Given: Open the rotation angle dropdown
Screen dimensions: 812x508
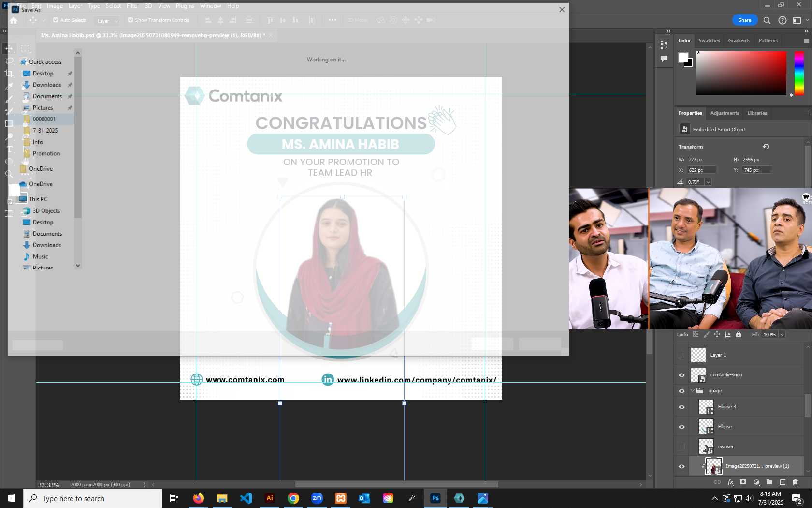Looking at the screenshot, I should pos(708,182).
